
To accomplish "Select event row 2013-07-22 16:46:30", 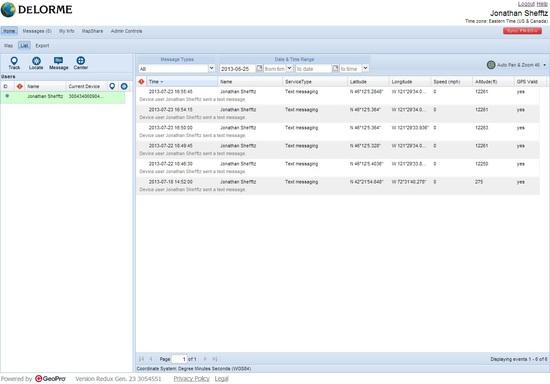I will coord(338,167).
